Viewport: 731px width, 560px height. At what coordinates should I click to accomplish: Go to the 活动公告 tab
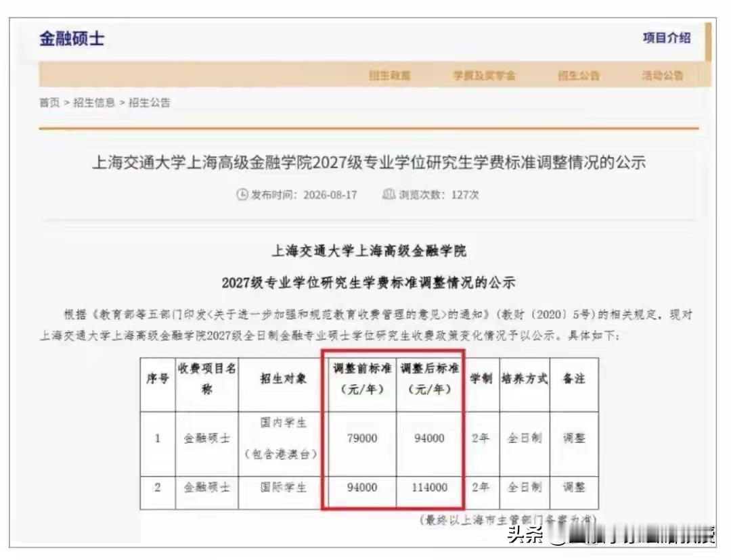click(x=662, y=76)
